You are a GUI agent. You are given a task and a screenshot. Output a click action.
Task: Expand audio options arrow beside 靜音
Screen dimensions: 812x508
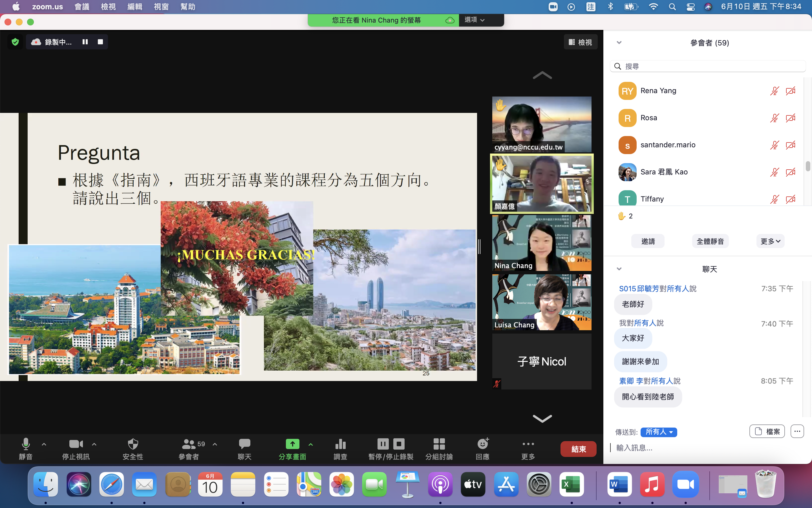pyautogui.click(x=44, y=444)
